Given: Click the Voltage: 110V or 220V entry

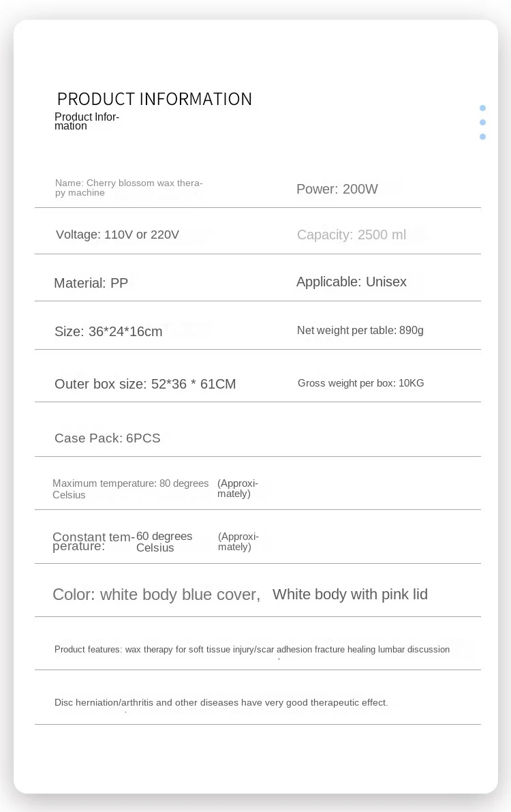Looking at the screenshot, I should click(x=117, y=235).
